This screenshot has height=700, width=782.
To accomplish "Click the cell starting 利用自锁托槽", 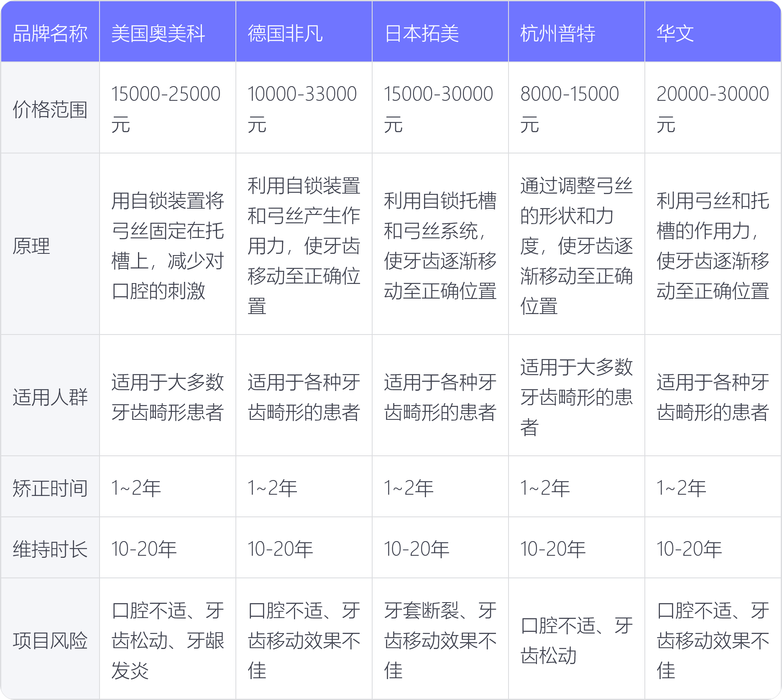I will [440, 244].
